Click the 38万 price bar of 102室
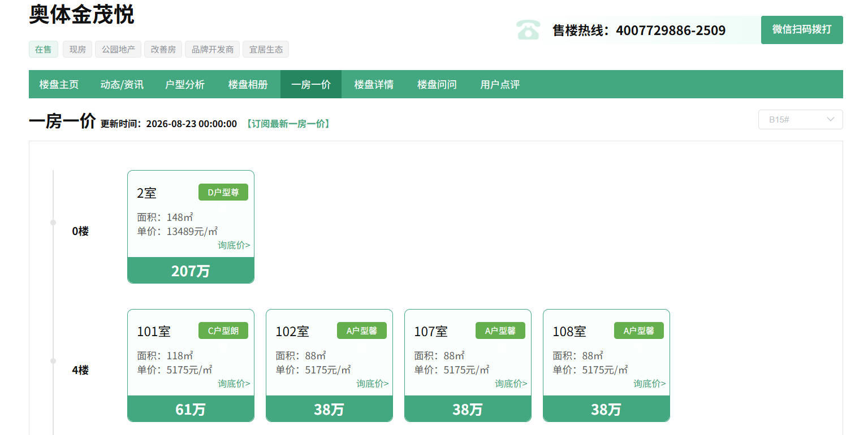Viewport: 868px width, 435px height. (329, 409)
